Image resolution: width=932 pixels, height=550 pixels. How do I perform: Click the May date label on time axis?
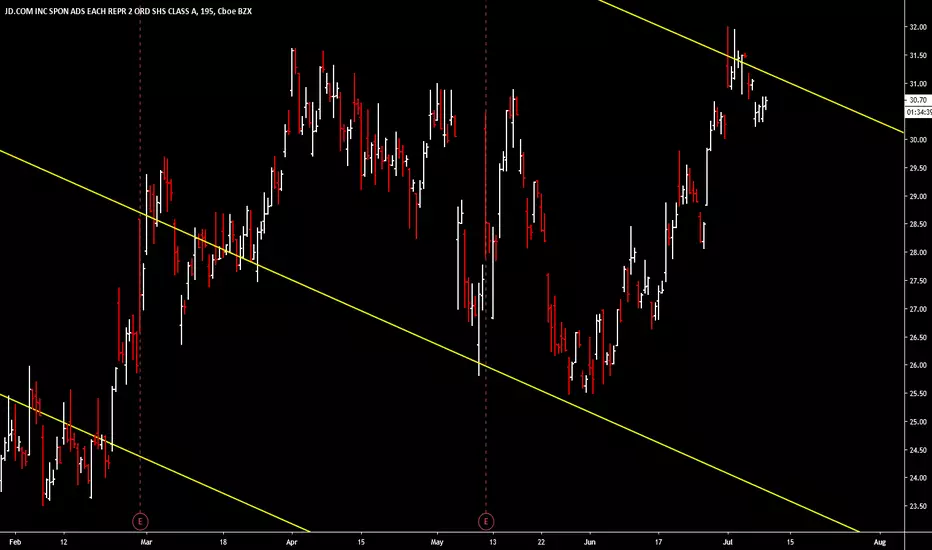[x=437, y=542]
